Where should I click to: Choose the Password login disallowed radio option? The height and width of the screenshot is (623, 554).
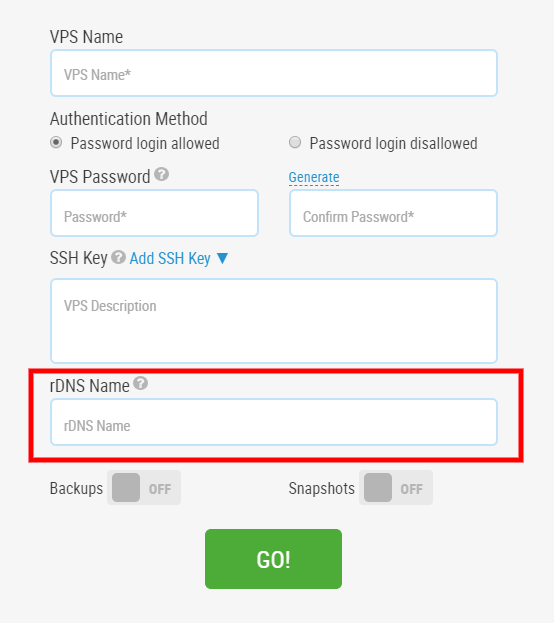(295, 142)
